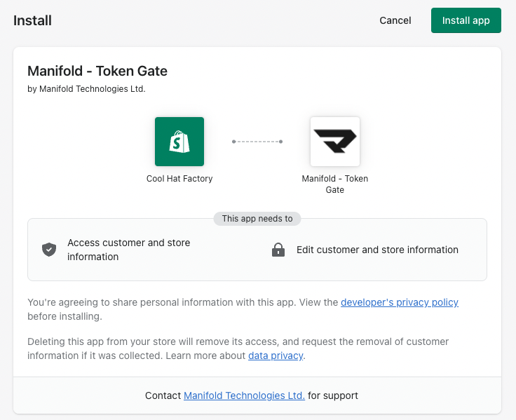This screenshot has height=420, width=516.
Task: Click the 'Edit customer and store information' text
Action: [x=377, y=250]
